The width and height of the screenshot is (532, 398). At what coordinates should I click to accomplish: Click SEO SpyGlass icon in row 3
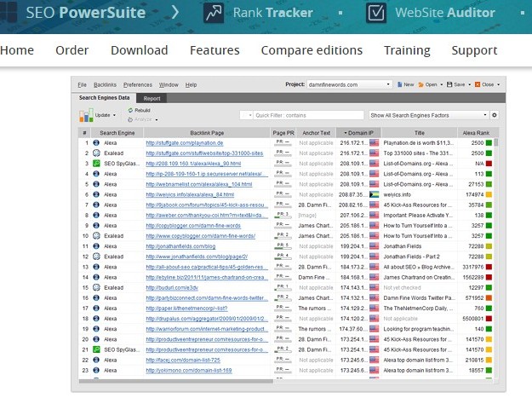click(x=96, y=164)
